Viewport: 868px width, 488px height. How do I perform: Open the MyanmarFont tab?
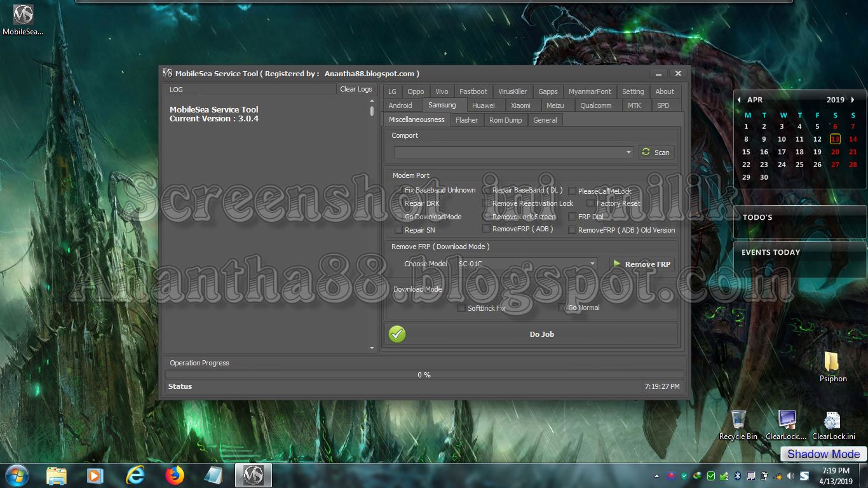coord(590,91)
